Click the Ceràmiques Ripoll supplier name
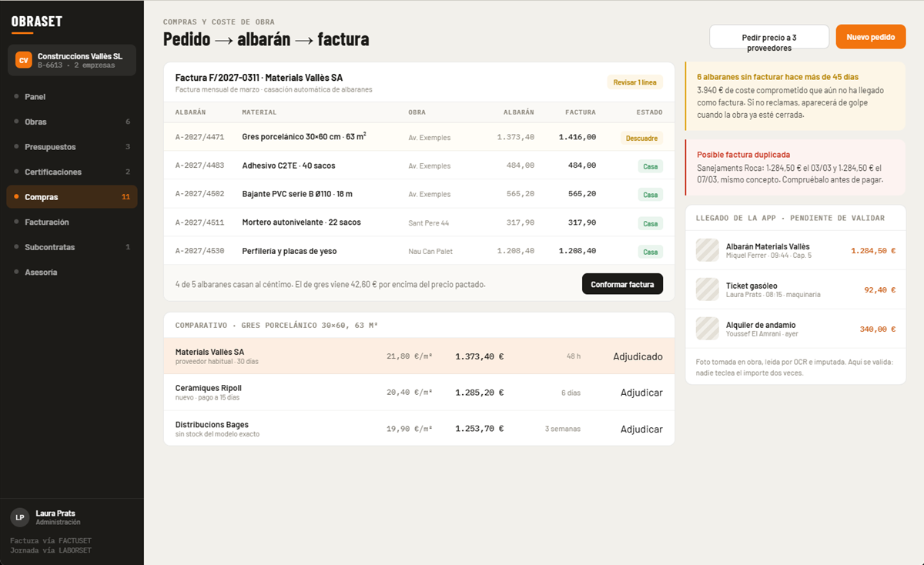Image resolution: width=924 pixels, height=565 pixels. (208, 388)
